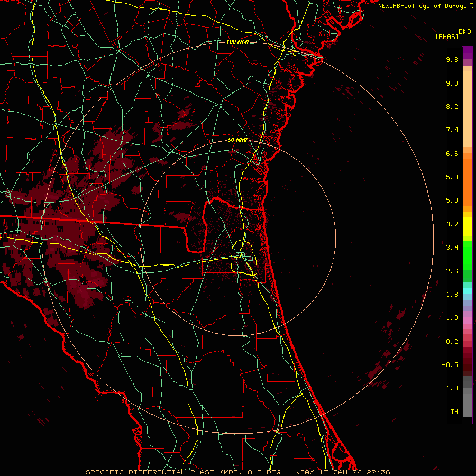476x476 pixels.
Task: Click the 5.8 color scale value
Action: [x=452, y=177]
